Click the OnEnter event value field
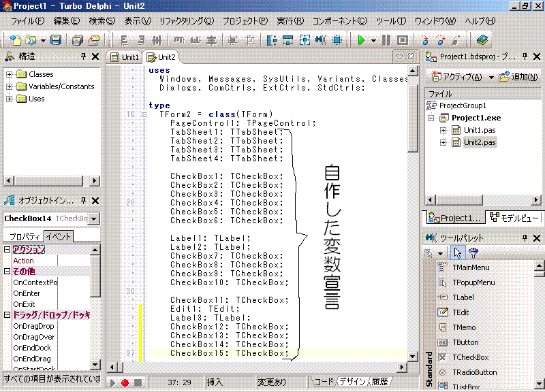 click(x=74, y=293)
